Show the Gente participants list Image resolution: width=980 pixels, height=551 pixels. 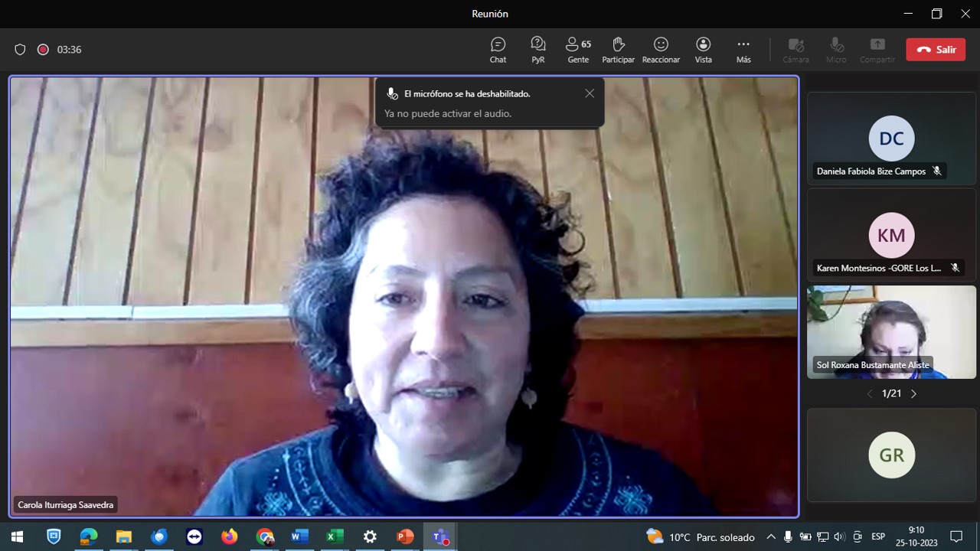(578, 50)
